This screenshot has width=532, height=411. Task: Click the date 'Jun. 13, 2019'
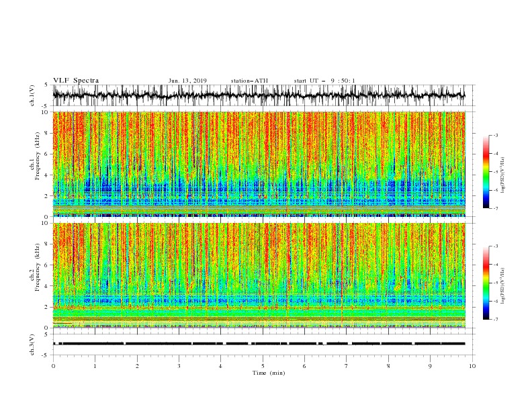tap(187, 81)
